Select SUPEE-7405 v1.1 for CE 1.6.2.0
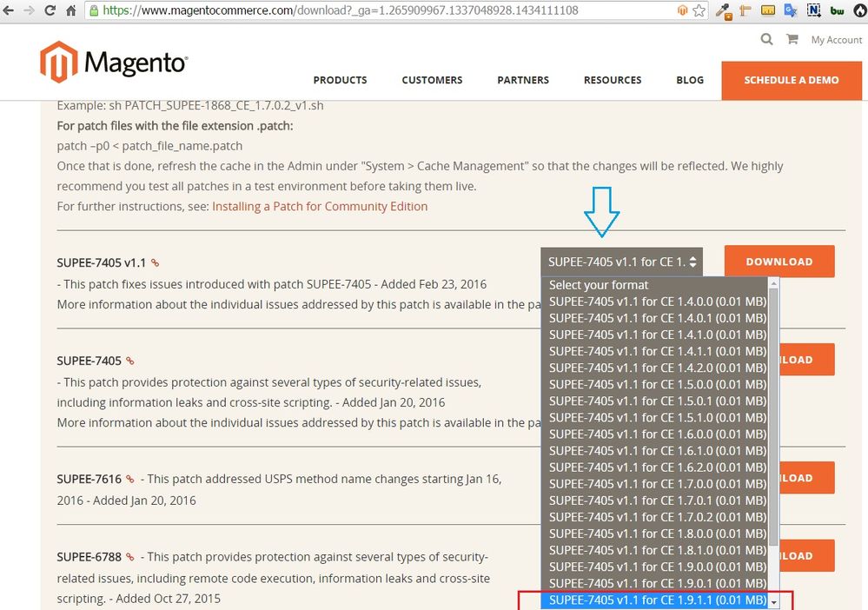 tap(655, 467)
